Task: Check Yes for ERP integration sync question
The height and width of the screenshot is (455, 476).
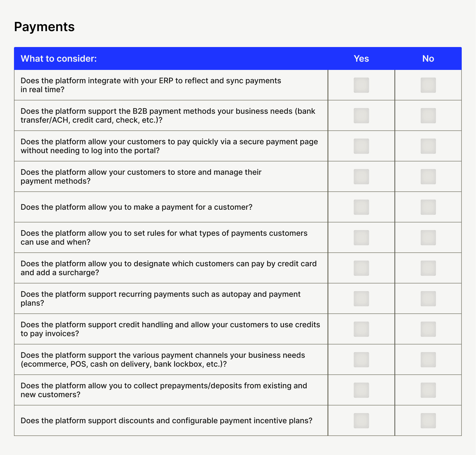Action: (x=361, y=85)
